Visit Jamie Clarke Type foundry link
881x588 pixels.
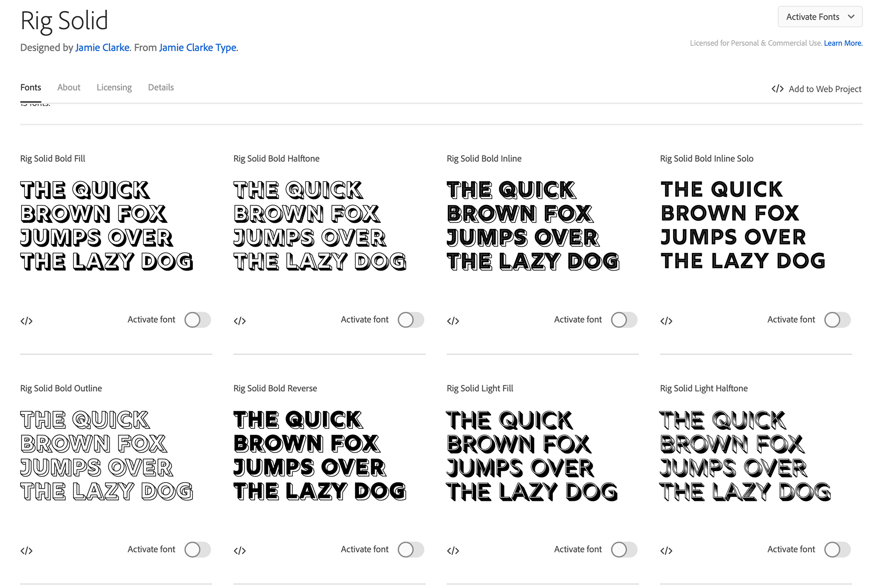point(198,47)
